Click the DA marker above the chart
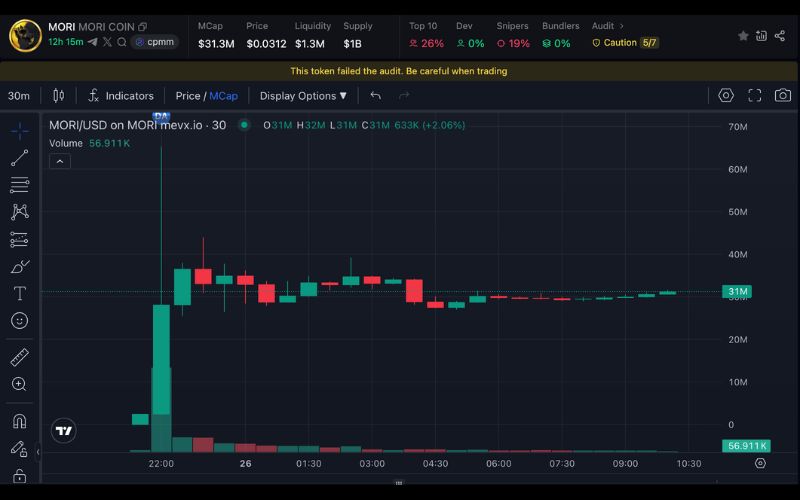Screen dimensions: 800x500 tap(161, 116)
